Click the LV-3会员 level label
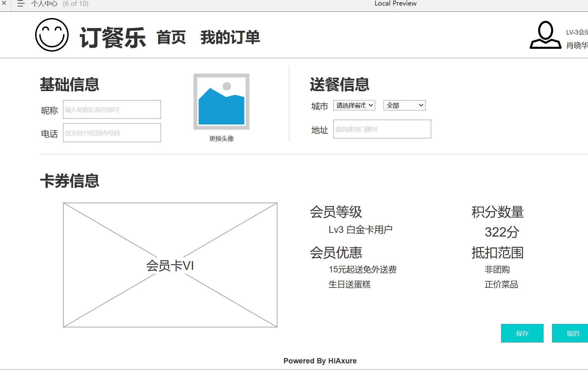 tap(577, 32)
